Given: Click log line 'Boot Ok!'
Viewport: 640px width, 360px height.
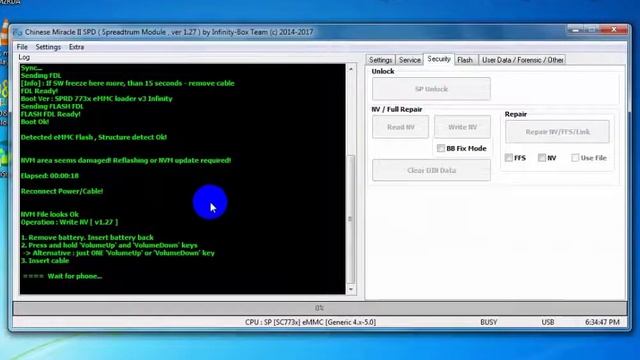Looking at the screenshot, I should pos(35,122).
